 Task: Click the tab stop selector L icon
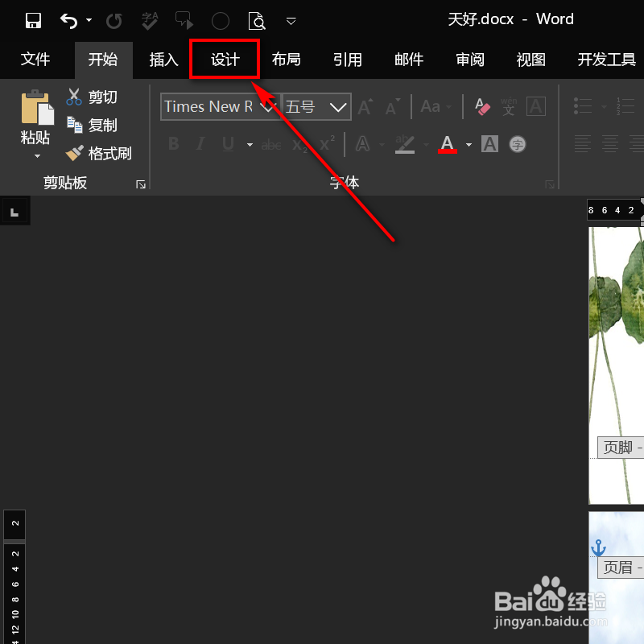point(14,212)
